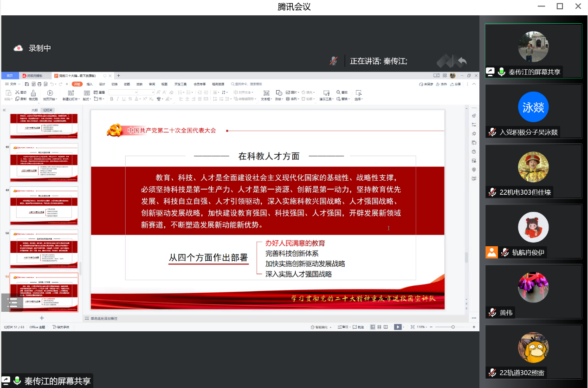Click the 查找 find magnifier icon

(338, 92)
